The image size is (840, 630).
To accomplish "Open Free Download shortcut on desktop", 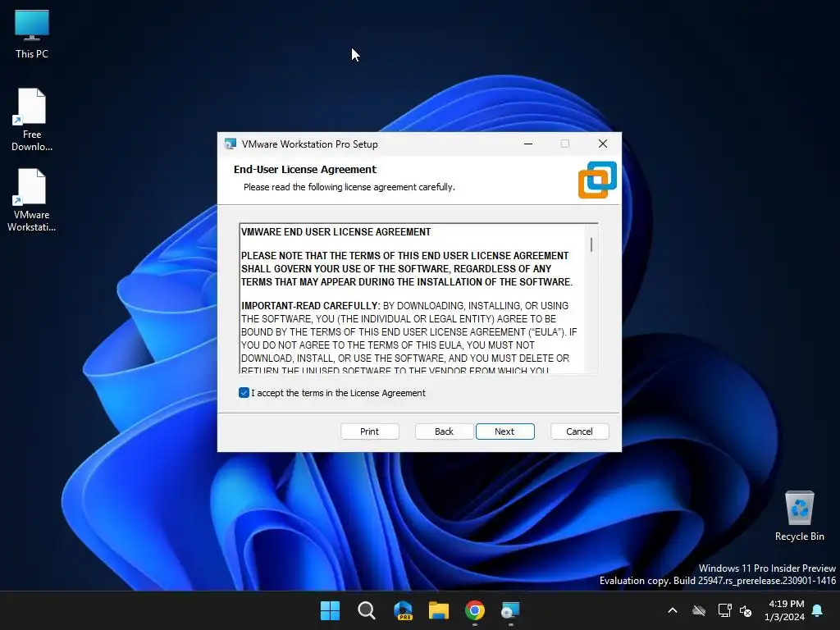I will tap(32, 120).
